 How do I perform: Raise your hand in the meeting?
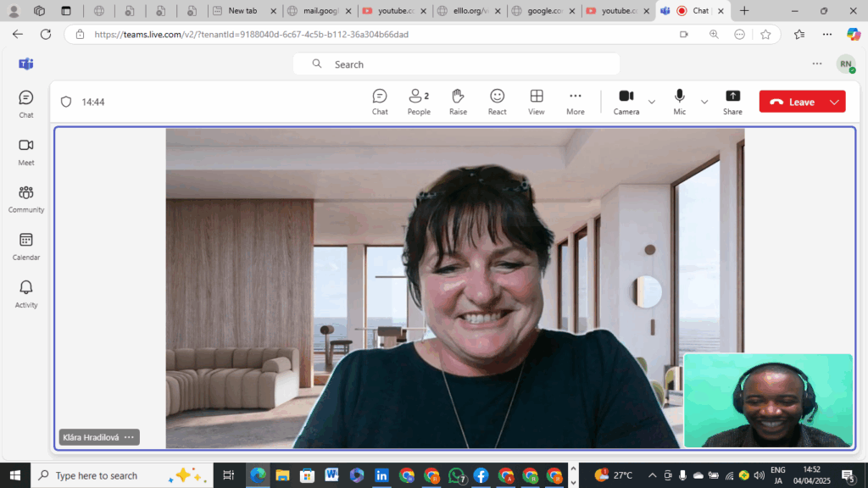coord(458,102)
